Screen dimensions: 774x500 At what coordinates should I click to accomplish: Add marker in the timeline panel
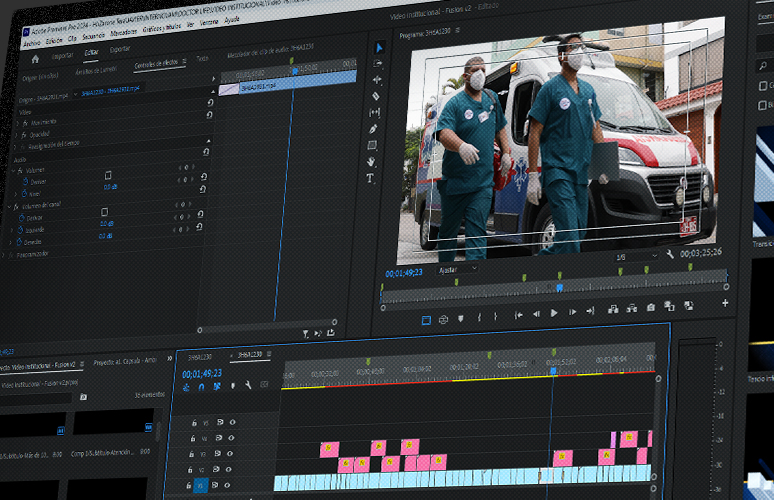coord(232,386)
